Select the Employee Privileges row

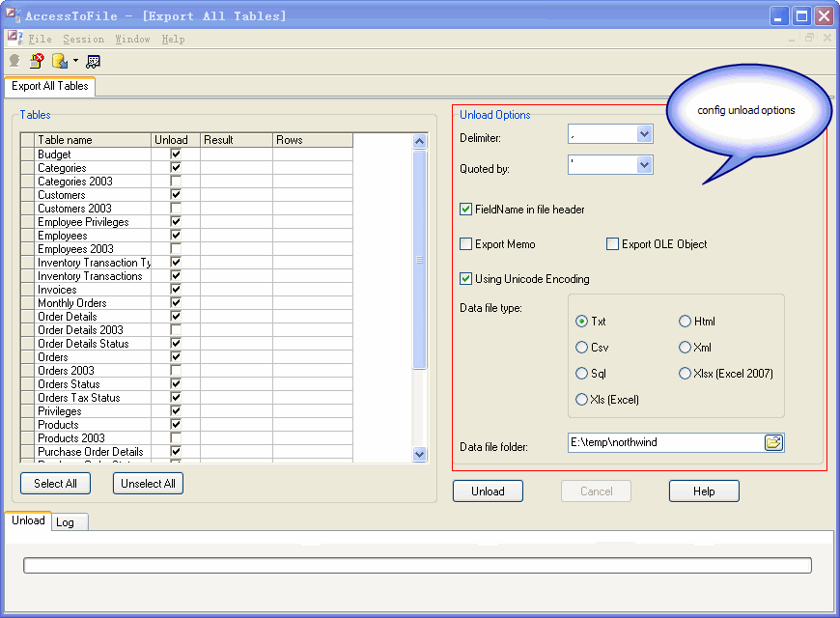pyautogui.click(x=186, y=222)
